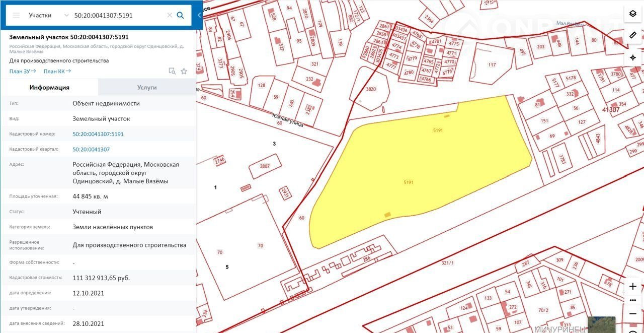Add parcel to favorites with star
The width and height of the screenshot is (644, 333).
coord(184,71)
